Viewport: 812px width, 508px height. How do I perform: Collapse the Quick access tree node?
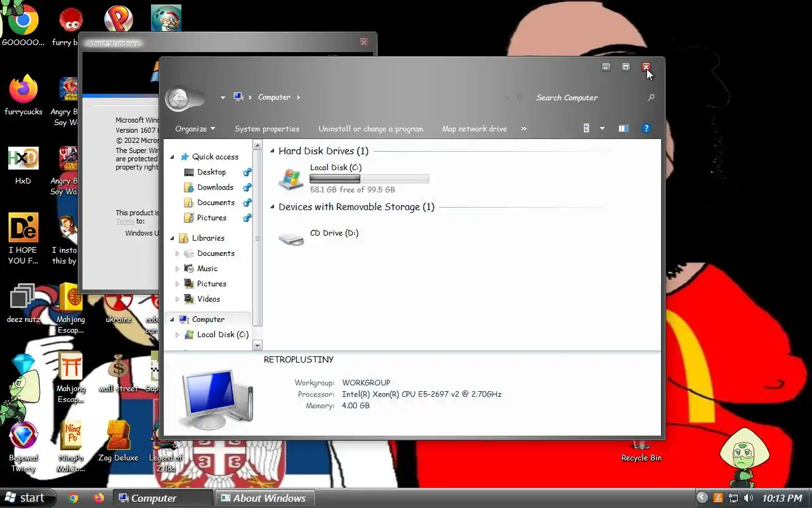click(172, 157)
